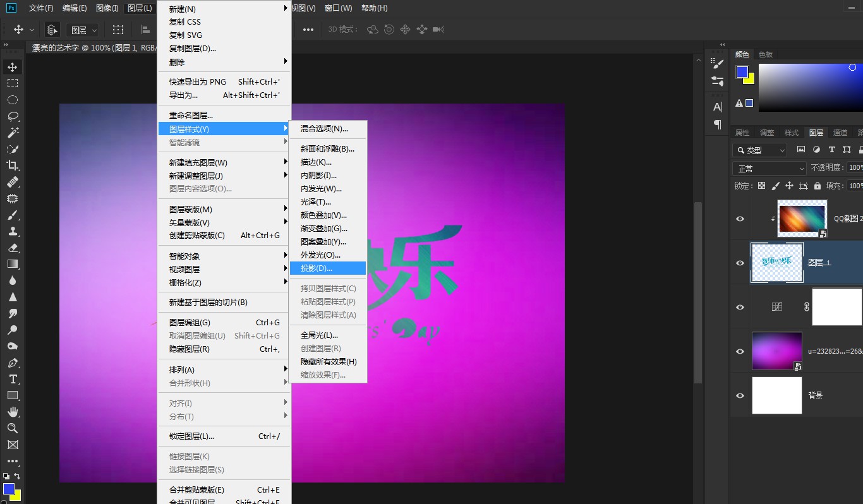The width and height of the screenshot is (863, 504).
Task: Select the Lasso tool
Action: 13,116
